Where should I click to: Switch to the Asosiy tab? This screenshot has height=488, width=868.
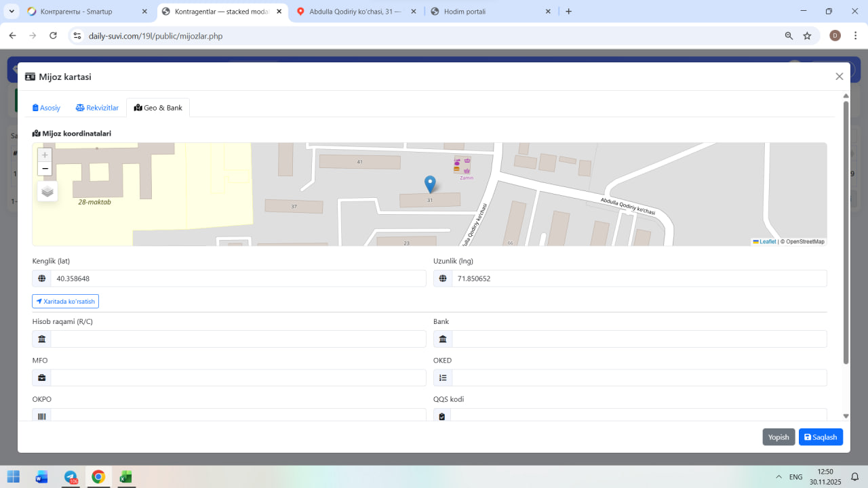pyautogui.click(x=47, y=108)
